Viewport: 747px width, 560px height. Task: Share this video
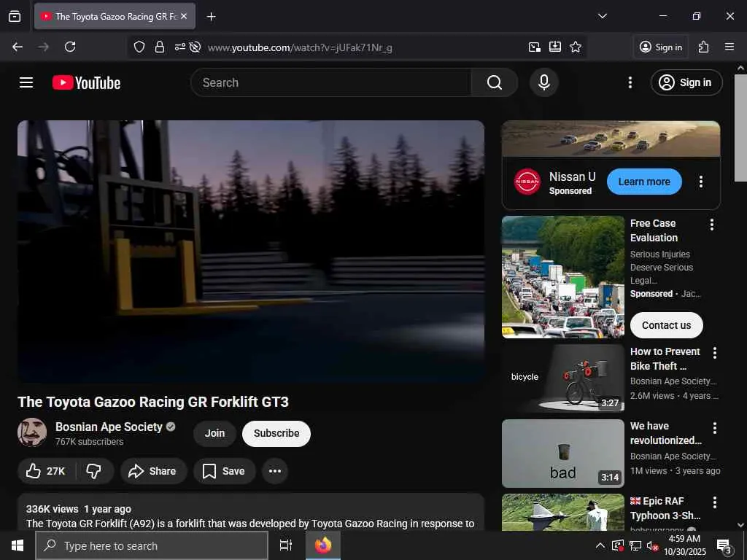point(153,471)
